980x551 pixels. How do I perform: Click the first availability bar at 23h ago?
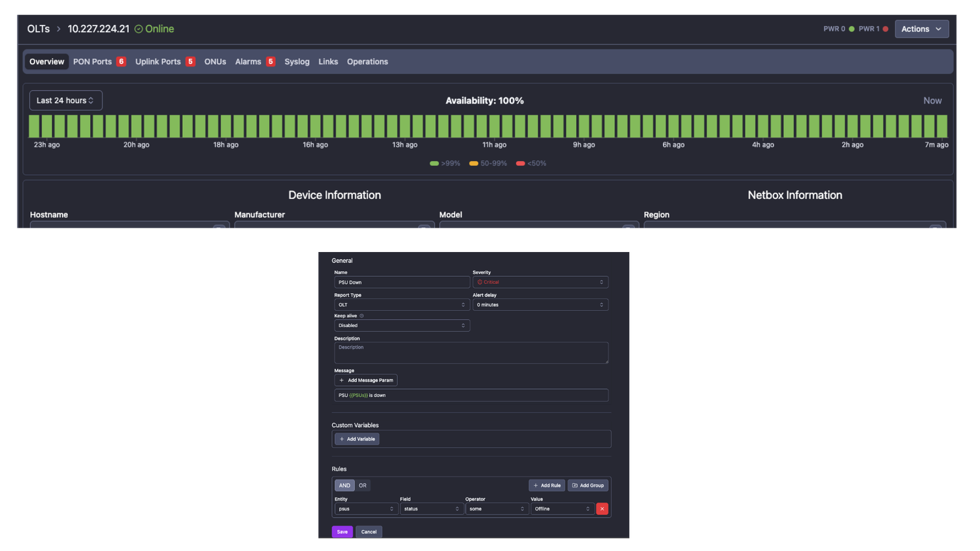(34, 126)
